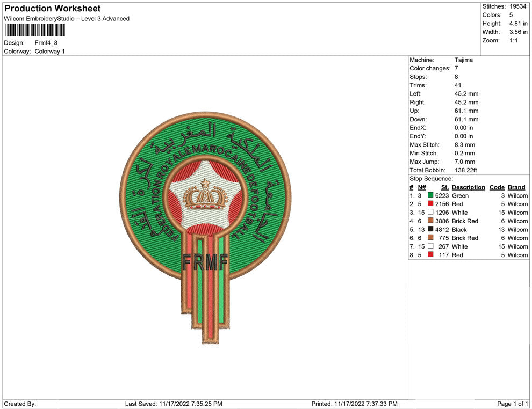
Task: Select the red swatch in stop 2
Action: point(430,203)
